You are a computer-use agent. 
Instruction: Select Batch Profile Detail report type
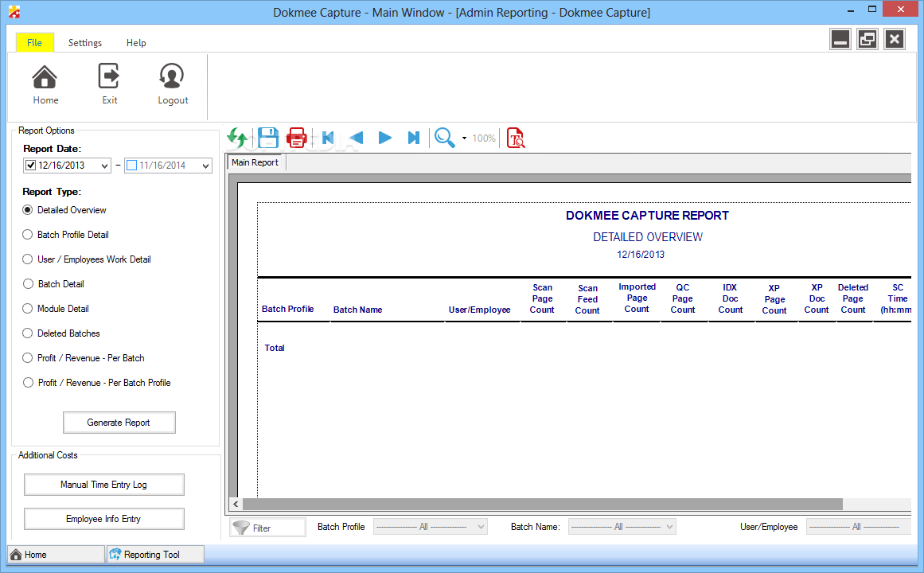(x=65, y=235)
